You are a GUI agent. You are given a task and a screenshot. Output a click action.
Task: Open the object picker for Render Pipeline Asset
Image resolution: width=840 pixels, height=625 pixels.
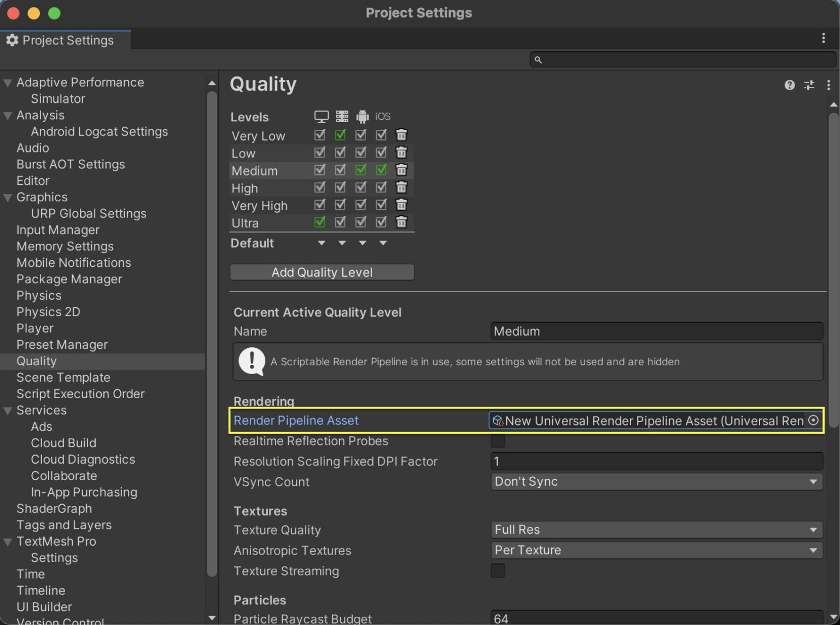point(813,420)
